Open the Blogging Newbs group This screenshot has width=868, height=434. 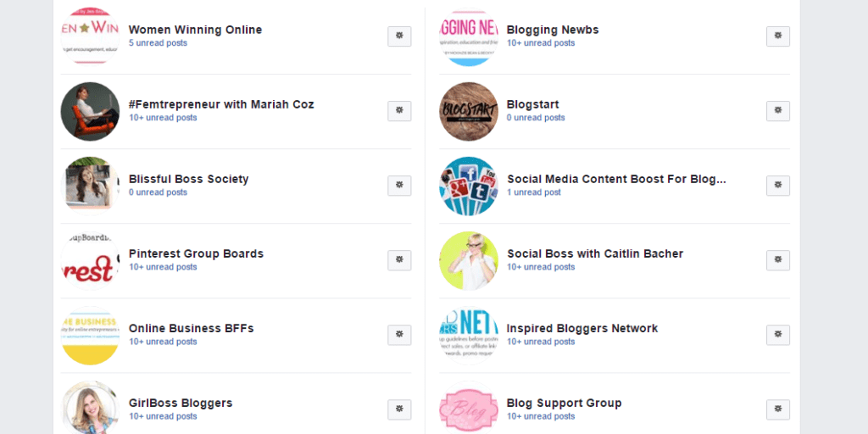[553, 30]
